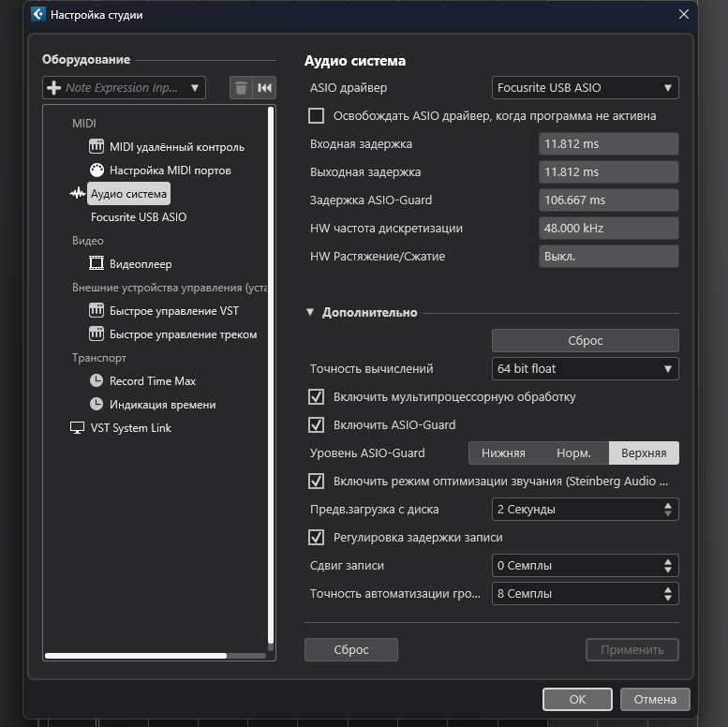This screenshot has height=727, width=728.
Task: Click the waveform icon beside Аудио система
Action: pyautogui.click(x=78, y=194)
